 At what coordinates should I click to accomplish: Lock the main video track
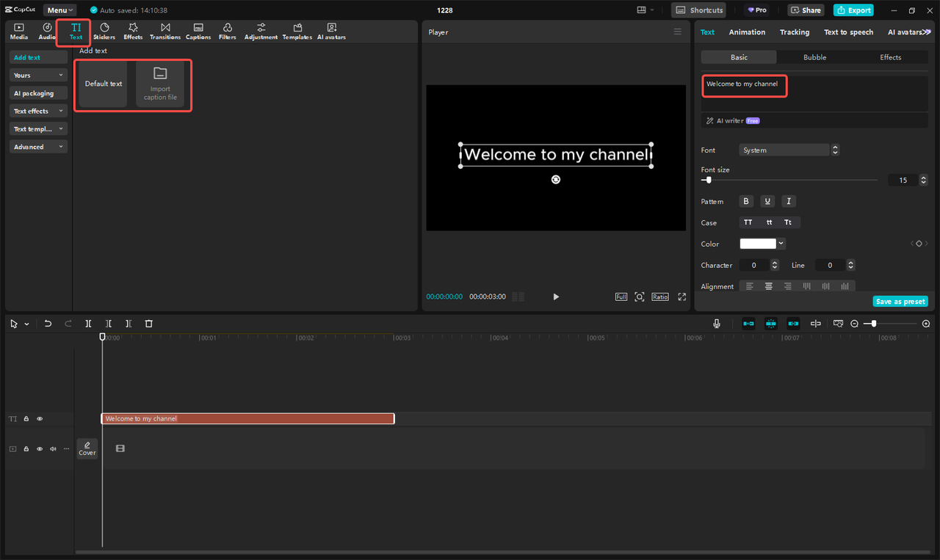tap(26, 448)
